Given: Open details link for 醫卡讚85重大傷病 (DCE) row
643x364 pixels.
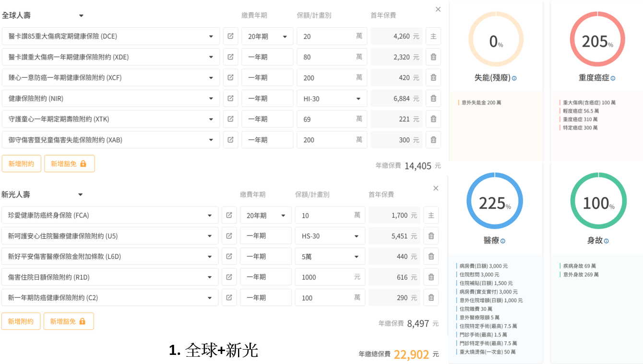Looking at the screenshot, I should click(x=230, y=36).
